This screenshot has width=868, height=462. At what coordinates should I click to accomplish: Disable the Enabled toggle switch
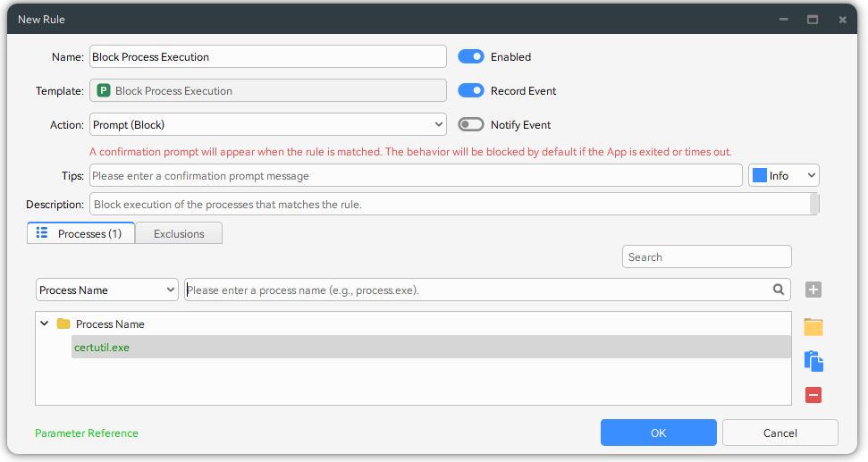click(471, 57)
